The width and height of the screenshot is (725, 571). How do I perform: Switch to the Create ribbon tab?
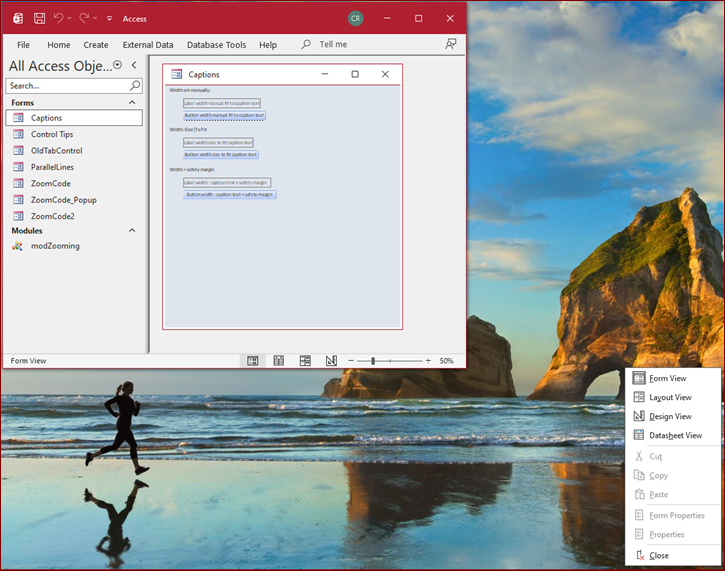pyautogui.click(x=96, y=45)
